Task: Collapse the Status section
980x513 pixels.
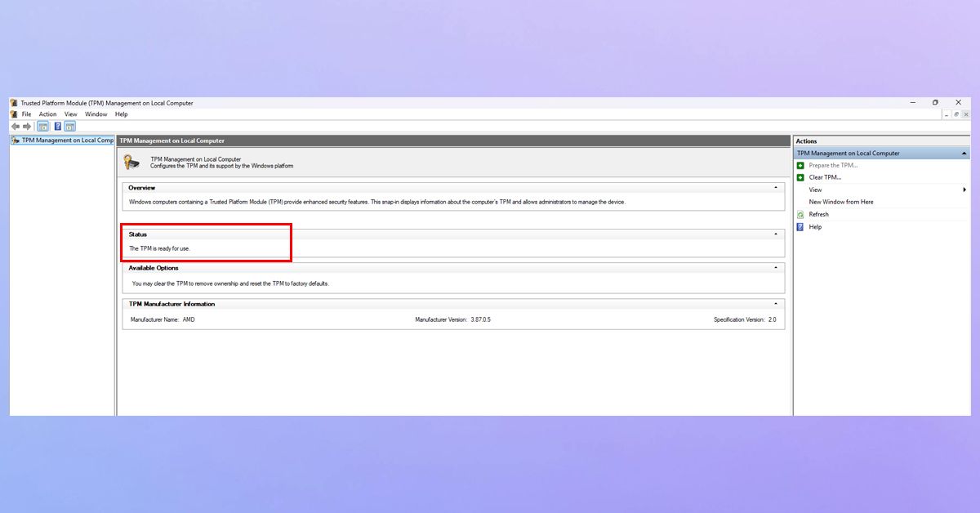Action: [x=774, y=234]
